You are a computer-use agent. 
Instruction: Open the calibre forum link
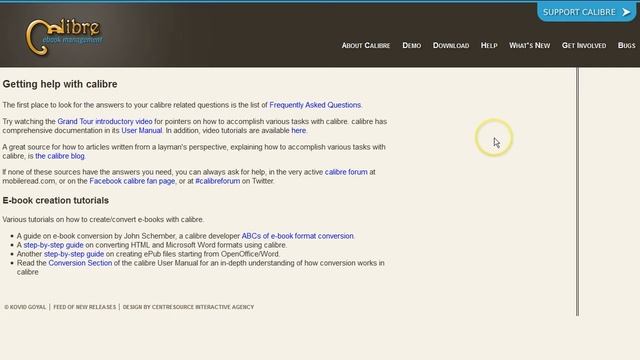[346, 172]
